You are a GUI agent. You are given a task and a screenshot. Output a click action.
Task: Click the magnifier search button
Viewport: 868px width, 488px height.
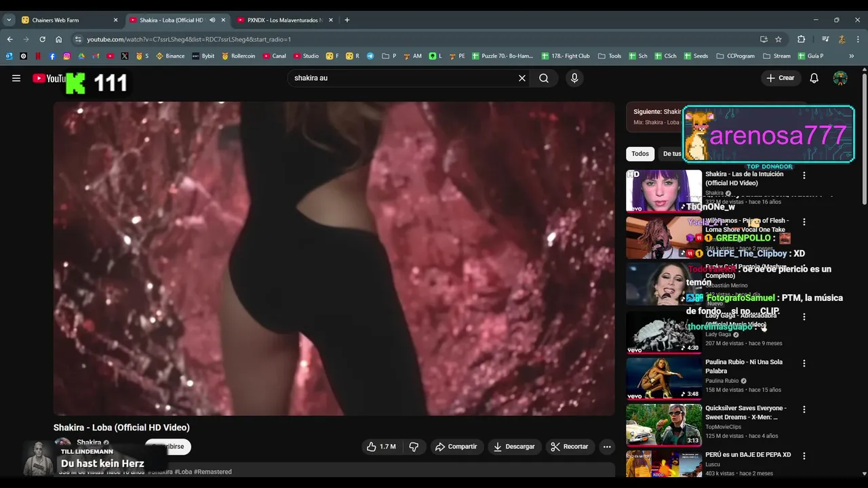(x=544, y=78)
